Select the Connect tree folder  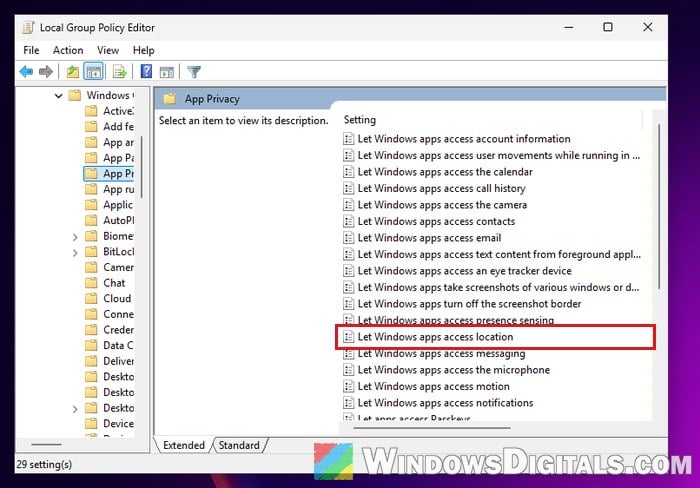(x=110, y=314)
